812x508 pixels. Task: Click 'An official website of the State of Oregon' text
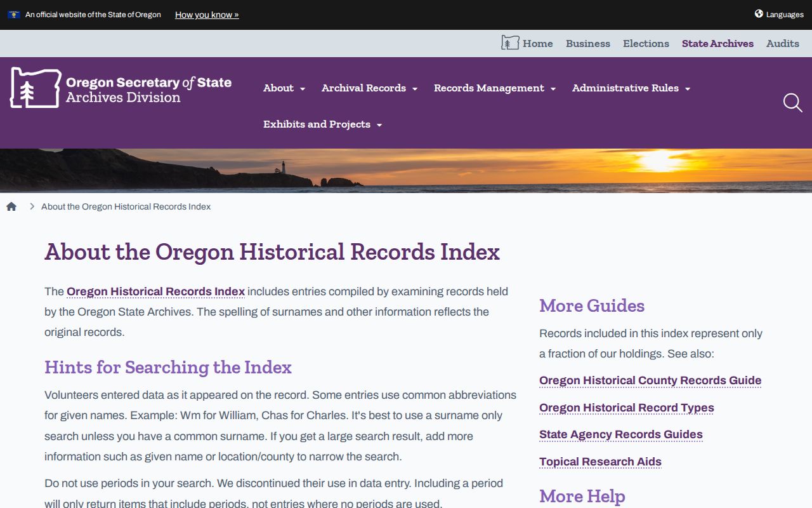(93, 15)
